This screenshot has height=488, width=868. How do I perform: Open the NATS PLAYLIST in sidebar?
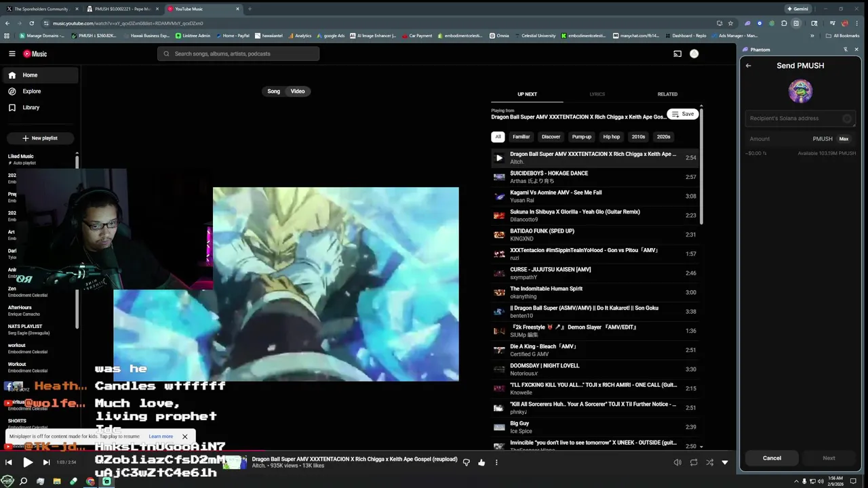tap(39, 329)
